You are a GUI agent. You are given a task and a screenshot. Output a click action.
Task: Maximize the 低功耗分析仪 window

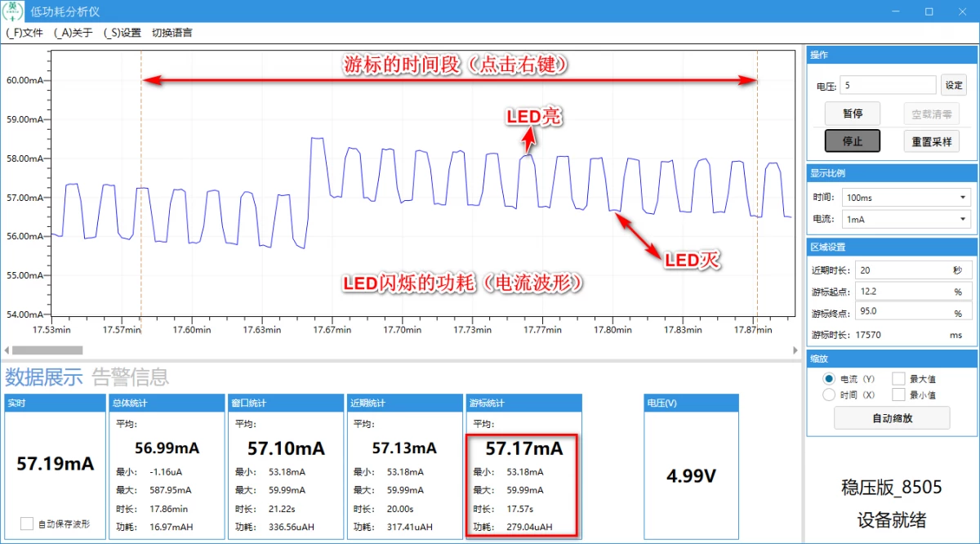(929, 11)
